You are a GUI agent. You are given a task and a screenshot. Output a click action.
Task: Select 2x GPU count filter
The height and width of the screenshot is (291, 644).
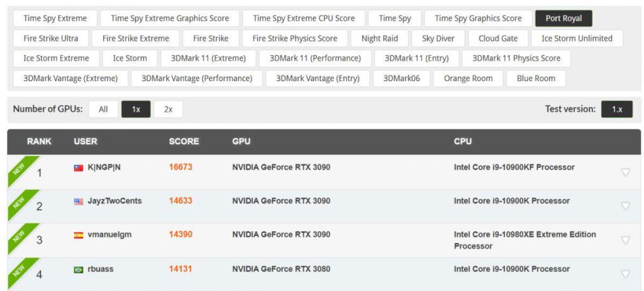pos(168,109)
